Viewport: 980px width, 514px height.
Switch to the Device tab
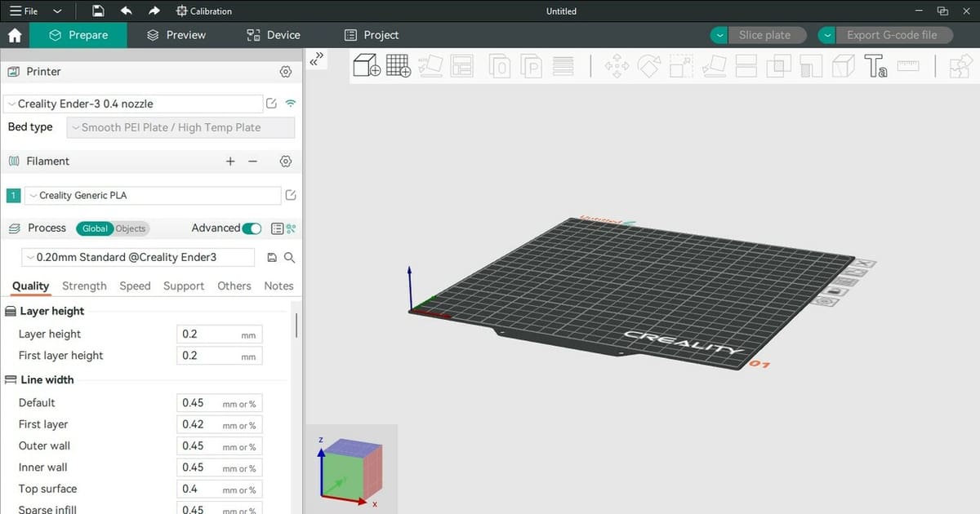click(x=274, y=35)
